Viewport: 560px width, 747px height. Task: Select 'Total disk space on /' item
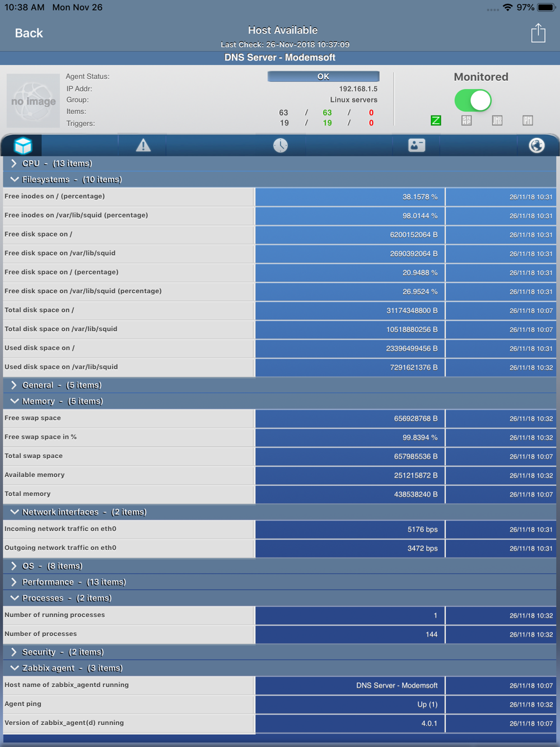280,310
